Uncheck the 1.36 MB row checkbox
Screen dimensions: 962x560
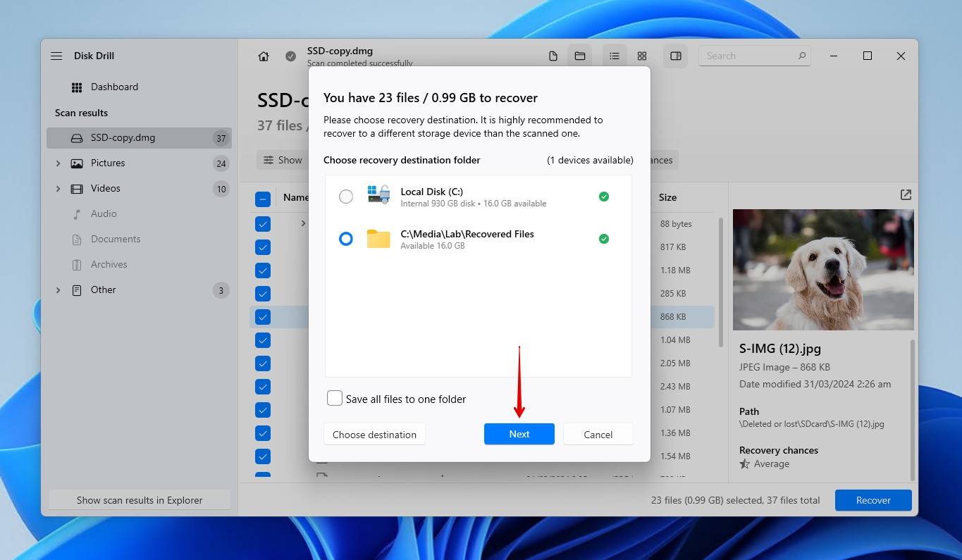[263, 433]
